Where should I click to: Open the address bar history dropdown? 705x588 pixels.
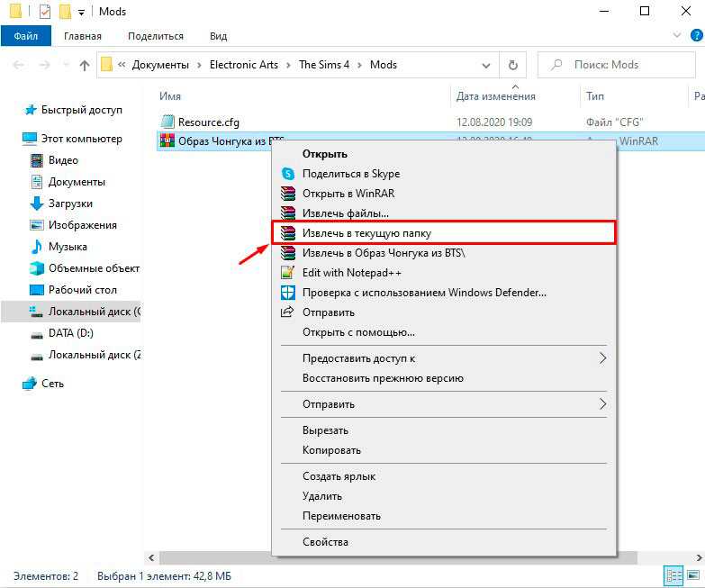point(486,66)
